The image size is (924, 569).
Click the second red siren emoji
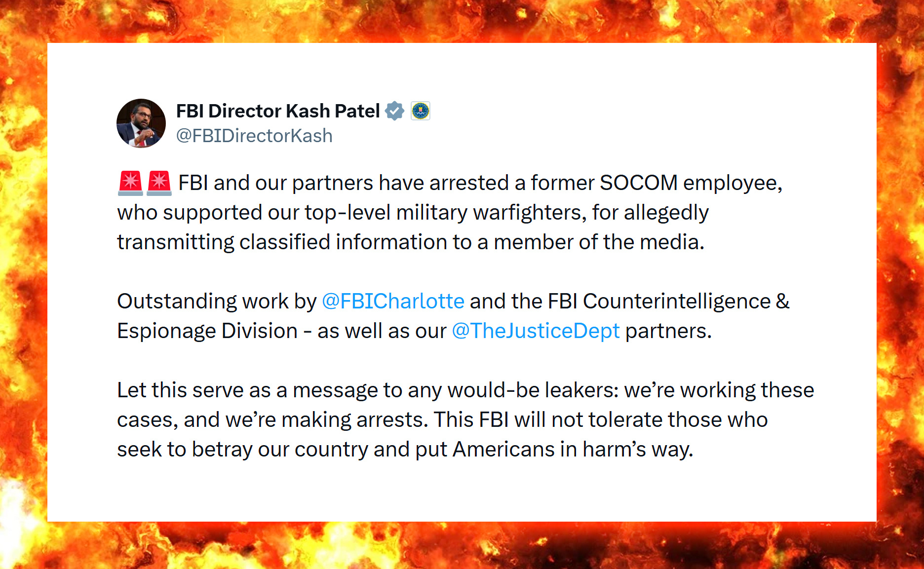tap(159, 183)
